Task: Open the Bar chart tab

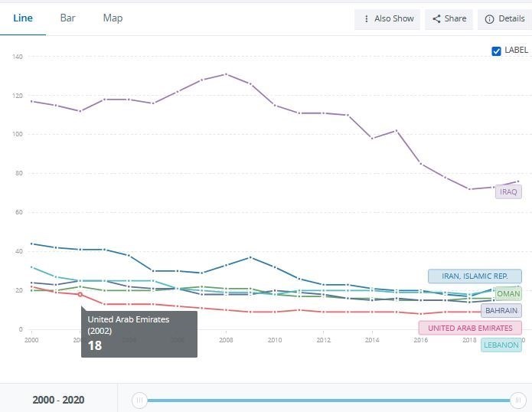Action: click(x=67, y=18)
